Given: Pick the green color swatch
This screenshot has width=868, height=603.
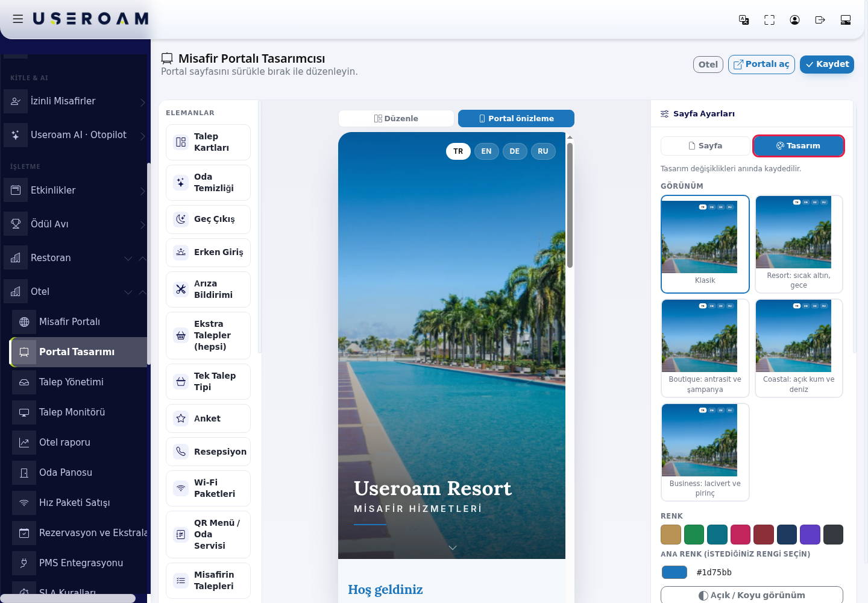Looking at the screenshot, I should [x=694, y=535].
